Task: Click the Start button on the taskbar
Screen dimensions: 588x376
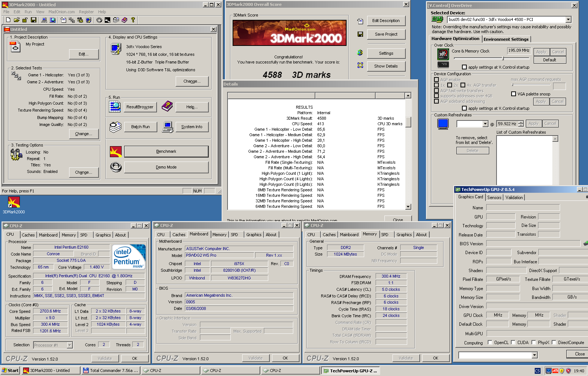Action: click(x=10, y=370)
